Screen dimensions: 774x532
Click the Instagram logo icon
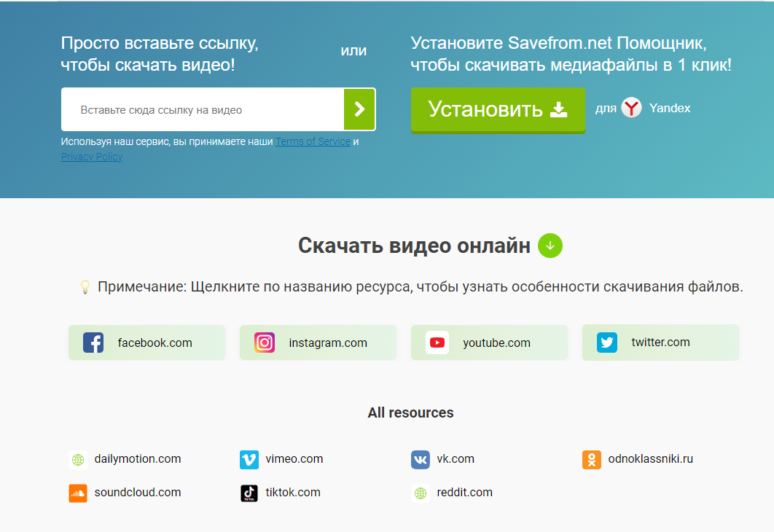coord(265,343)
